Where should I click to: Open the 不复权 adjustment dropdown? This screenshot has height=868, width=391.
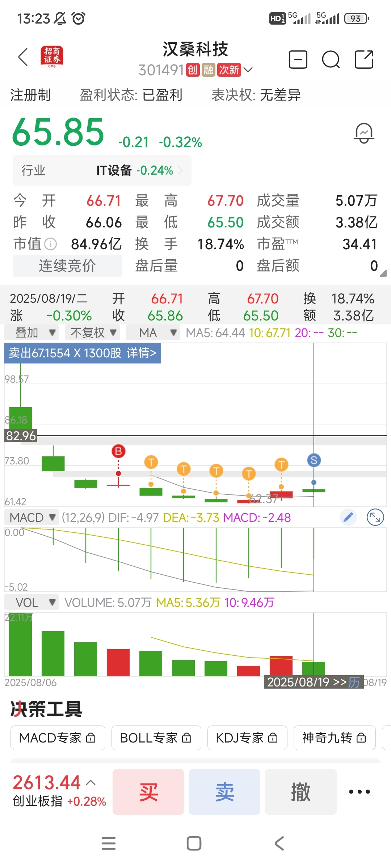(x=93, y=332)
